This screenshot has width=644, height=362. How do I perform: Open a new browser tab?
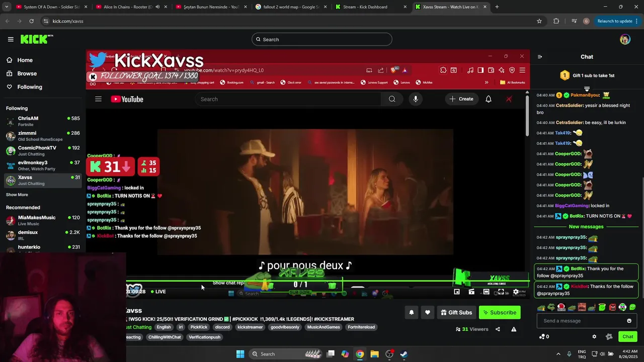tap(497, 7)
